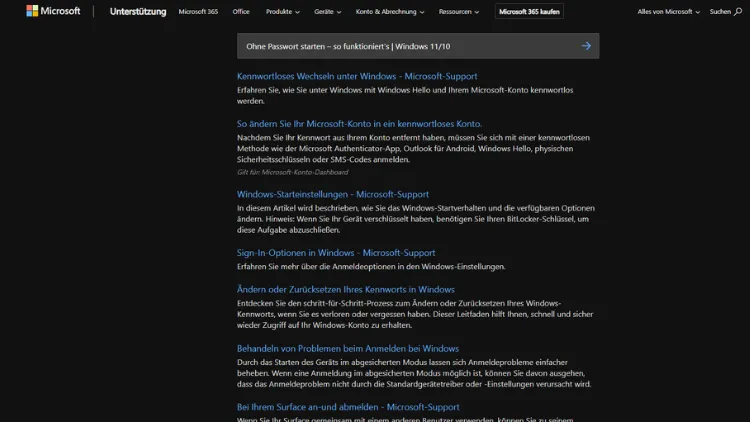Click description starting 'Erfahren Sie, wie Sie unter Windows'

coord(405,95)
